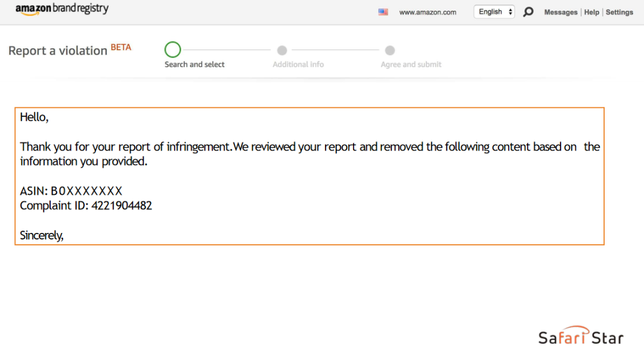Click the Agree and submit step dot

coord(390,51)
